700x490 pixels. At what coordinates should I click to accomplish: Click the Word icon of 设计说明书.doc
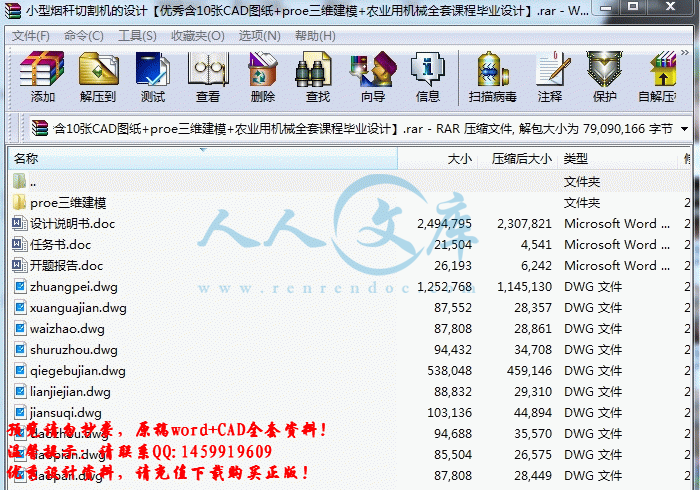click(x=19, y=223)
